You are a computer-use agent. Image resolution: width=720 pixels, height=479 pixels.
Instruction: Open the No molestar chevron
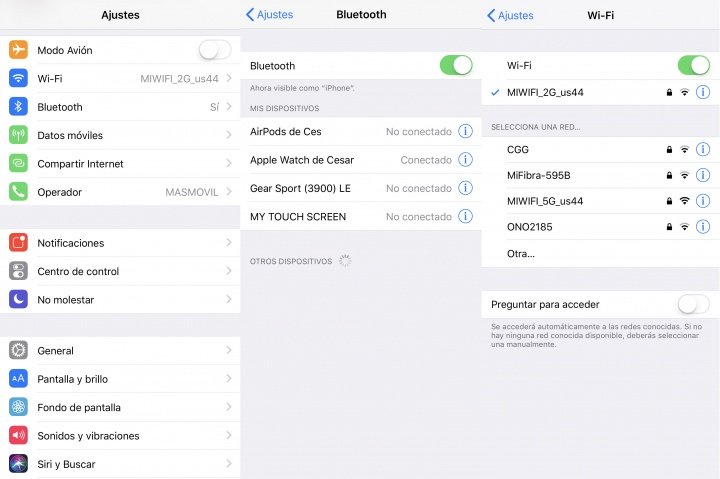tap(229, 299)
